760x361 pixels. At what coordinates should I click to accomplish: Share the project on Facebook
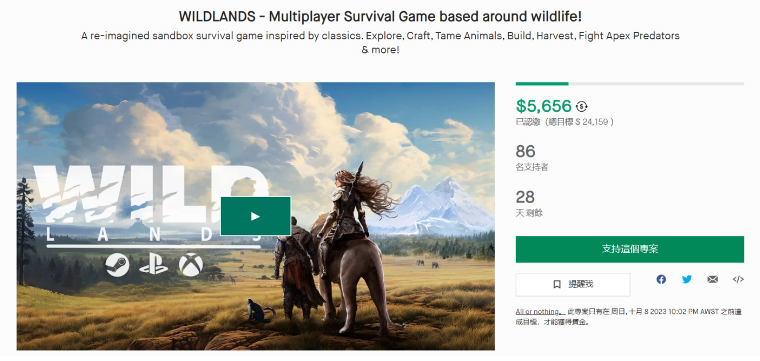pyautogui.click(x=661, y=279)
